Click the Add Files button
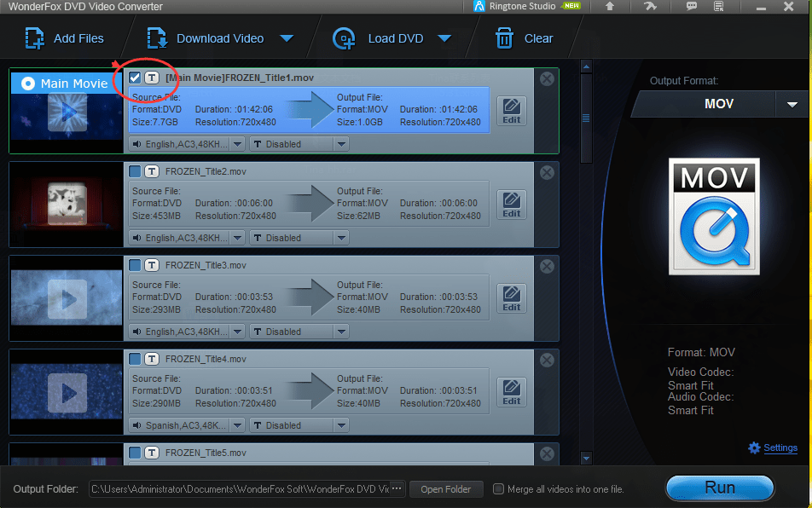The image size is (812, 508). (x=64, y=38)
